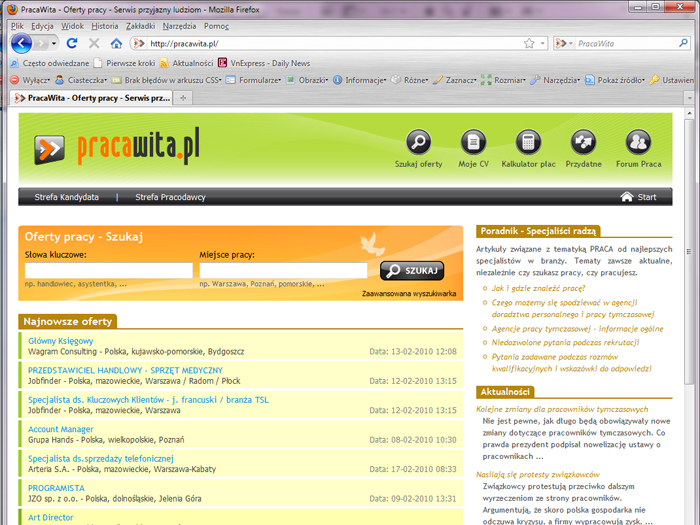Click Strefa Pracodawcy navigation item
This screenshot has width=700, height=525.
(x=170, y=197)
